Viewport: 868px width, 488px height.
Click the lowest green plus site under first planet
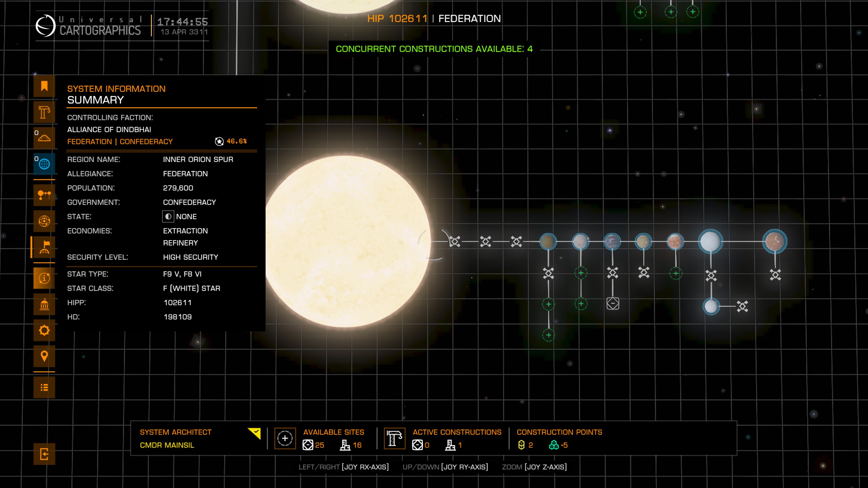tap(548, 335)
